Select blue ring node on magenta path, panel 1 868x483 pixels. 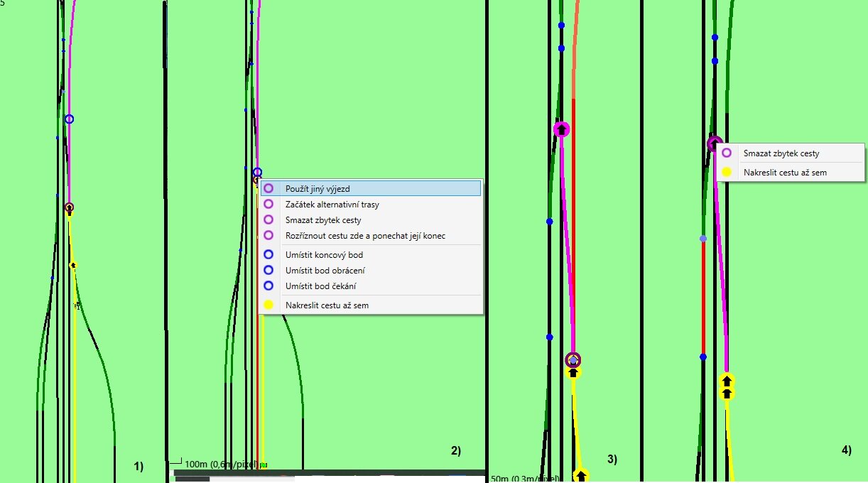coord(69,119)
